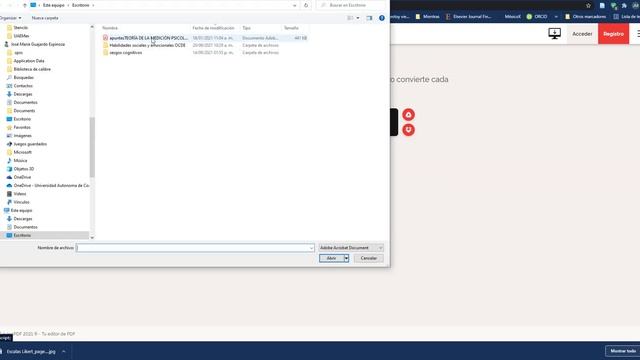Click the navigation pane scroll up arrow
The height and width of the screenshot is (360, 640).
[x=92, y=27]
